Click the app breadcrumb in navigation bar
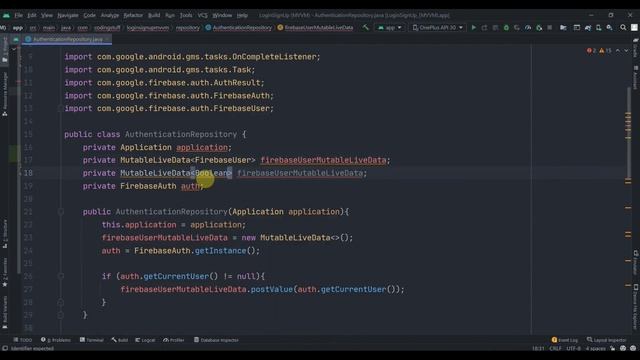This screenshot has height=360, width=640. coord(18,28)
